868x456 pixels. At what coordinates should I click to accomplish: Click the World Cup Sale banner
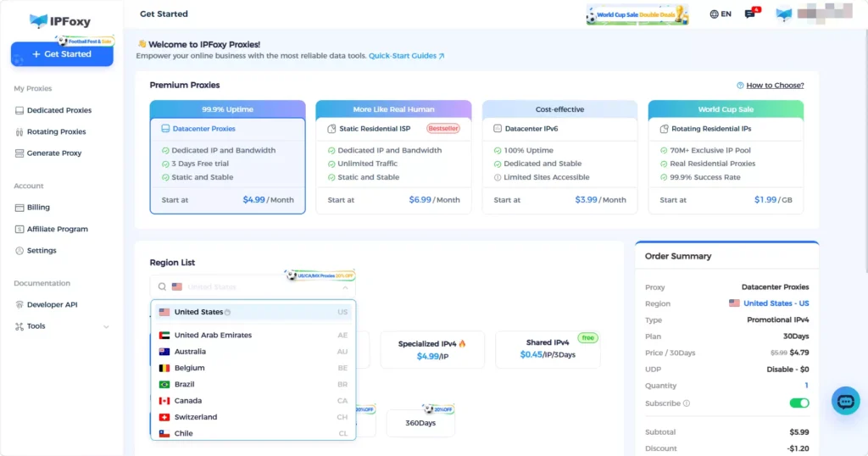(x=637, y=14)
